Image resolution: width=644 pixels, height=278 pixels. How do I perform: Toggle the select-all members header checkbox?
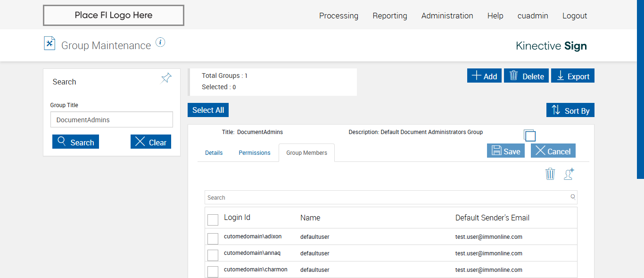pos(213,220)
